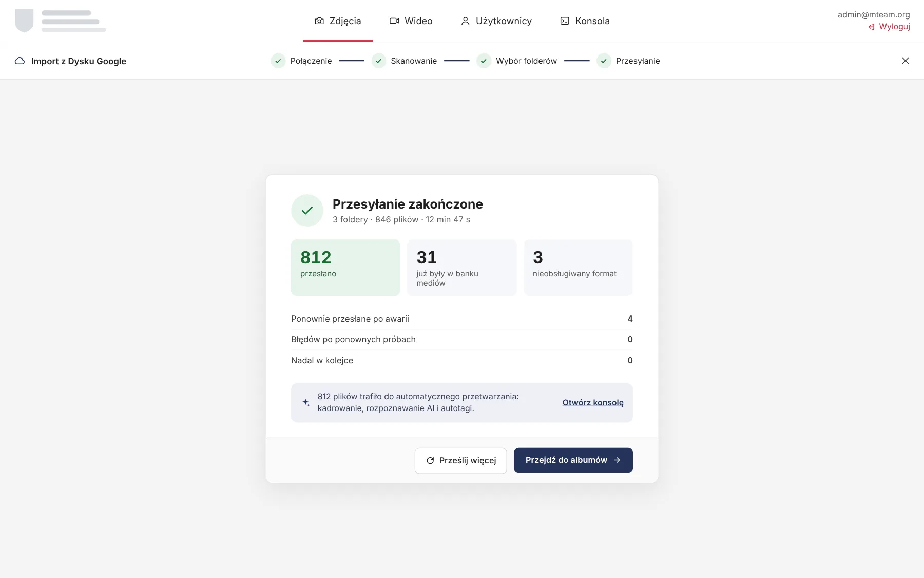924x578 pixels.
Task: Click the logo placeholder in the header
Action: click(x=61, y=21)
